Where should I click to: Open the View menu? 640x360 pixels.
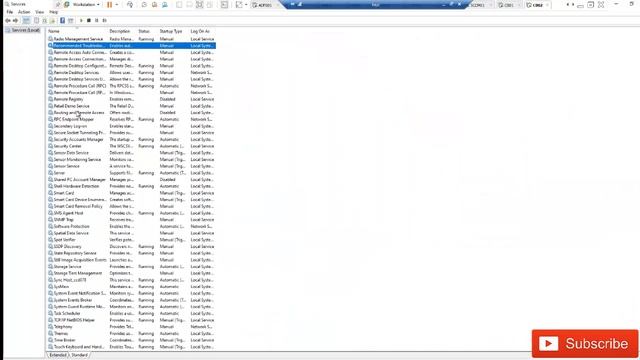click(40, 12)
